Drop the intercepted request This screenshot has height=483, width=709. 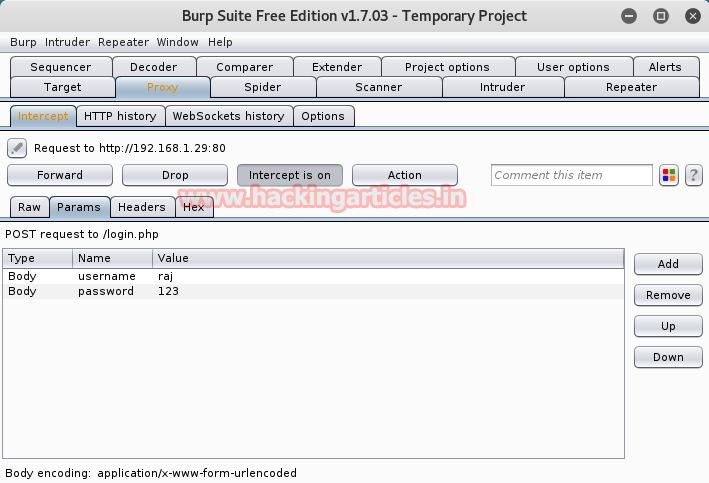175,175
